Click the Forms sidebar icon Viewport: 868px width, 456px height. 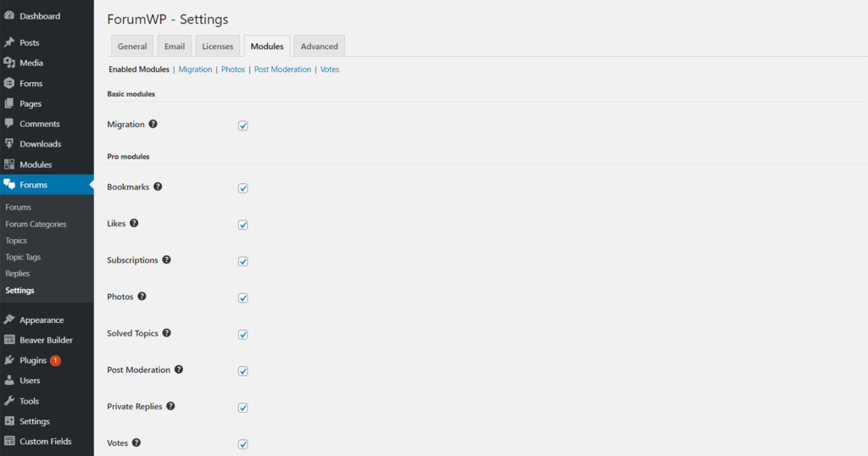coord(9,84)
